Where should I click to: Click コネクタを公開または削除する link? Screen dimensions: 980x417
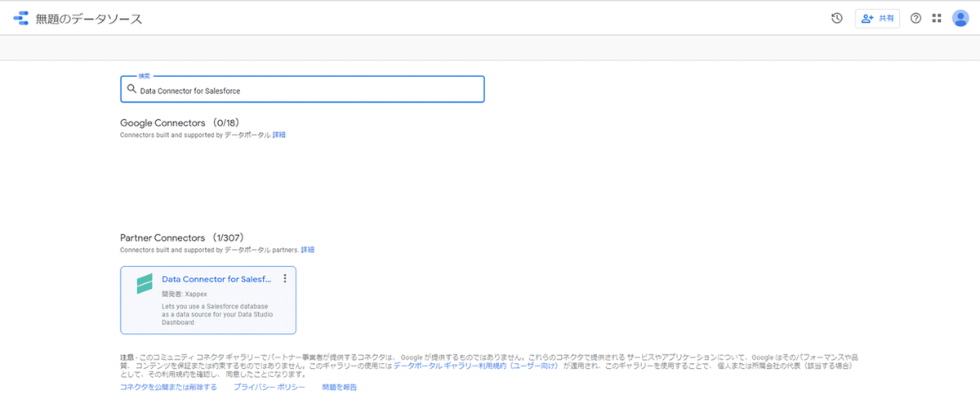pos(168,387)
